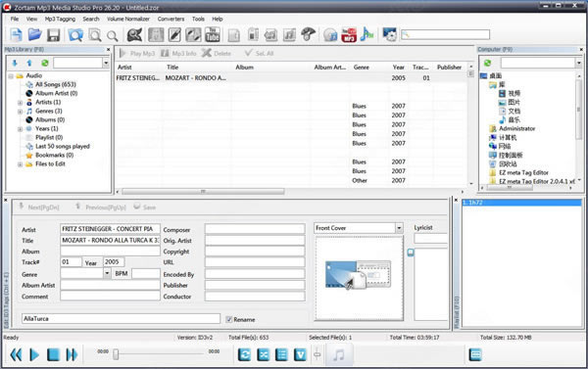
Task: Click the New file icon in toolbar
Action: [16, 35]
